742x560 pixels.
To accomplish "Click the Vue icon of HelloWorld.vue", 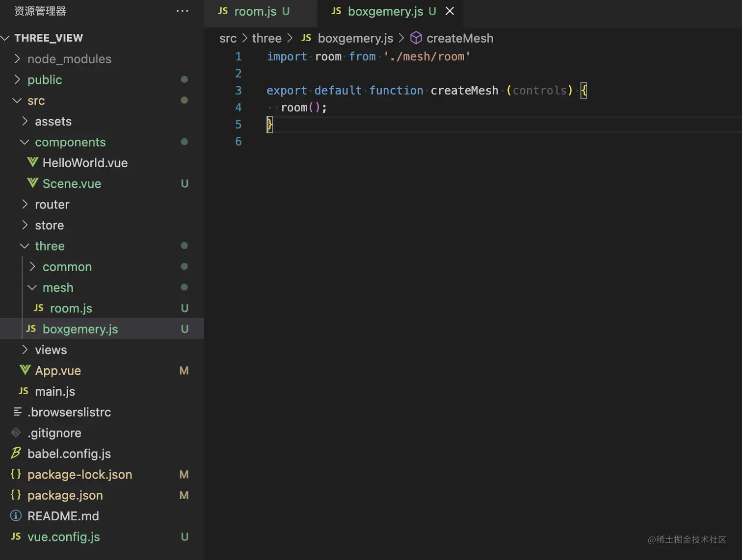I will 33,162.
